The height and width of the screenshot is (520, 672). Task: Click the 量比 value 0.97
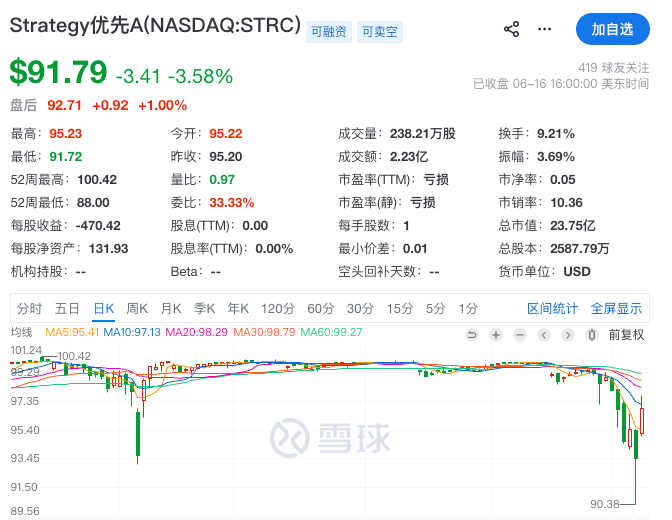click(222, 180)
